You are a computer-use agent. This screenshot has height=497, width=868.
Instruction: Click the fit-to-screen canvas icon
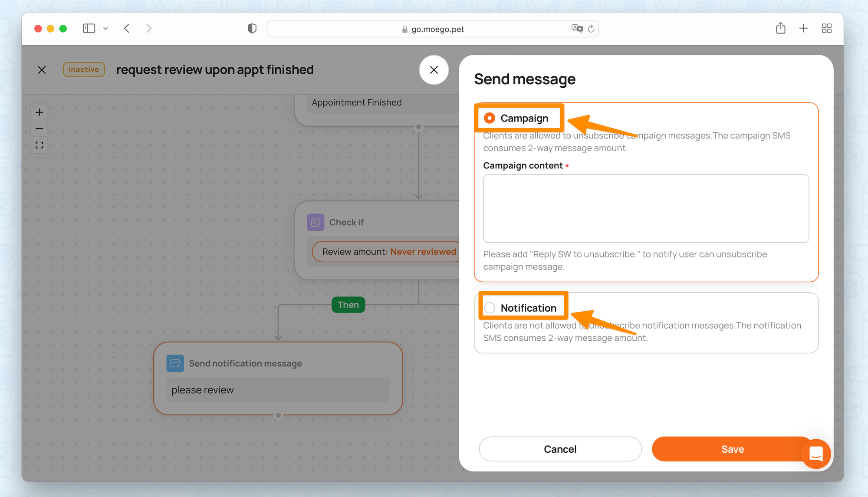(x=39, y=145)
